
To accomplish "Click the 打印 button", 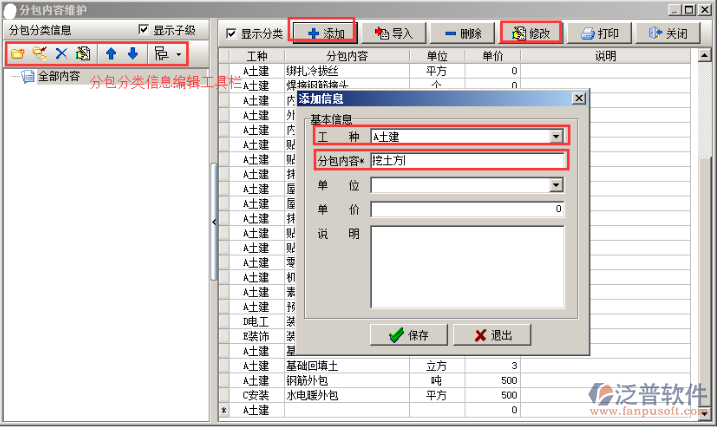I will (599, 33).
